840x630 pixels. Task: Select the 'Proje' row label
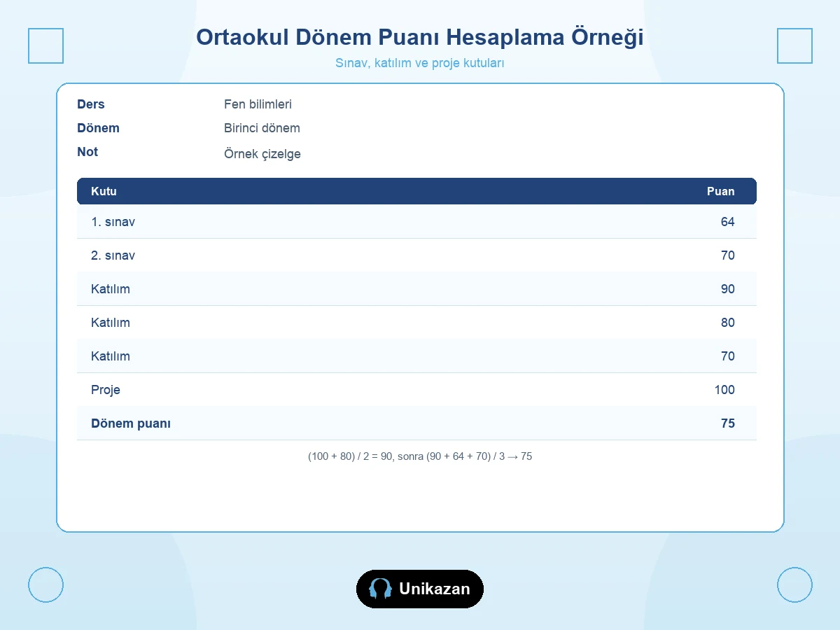pyautogui.click(x=106, y=390)
